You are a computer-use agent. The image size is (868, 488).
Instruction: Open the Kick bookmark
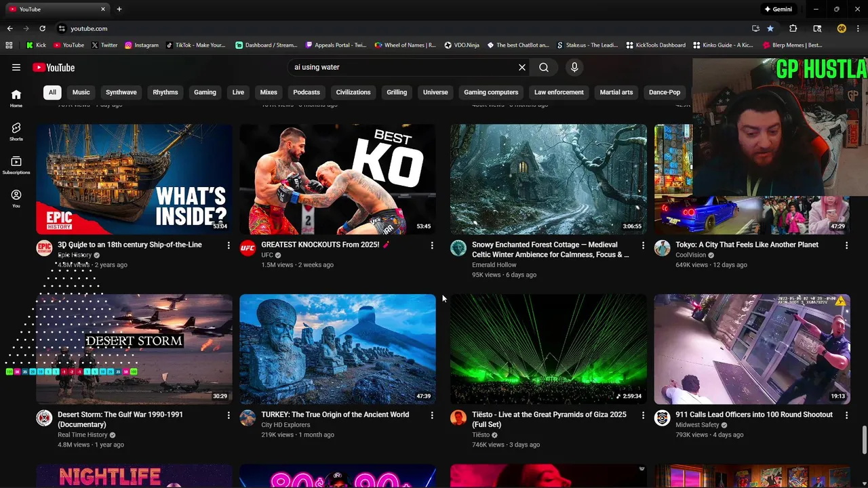tap(36, 45)
